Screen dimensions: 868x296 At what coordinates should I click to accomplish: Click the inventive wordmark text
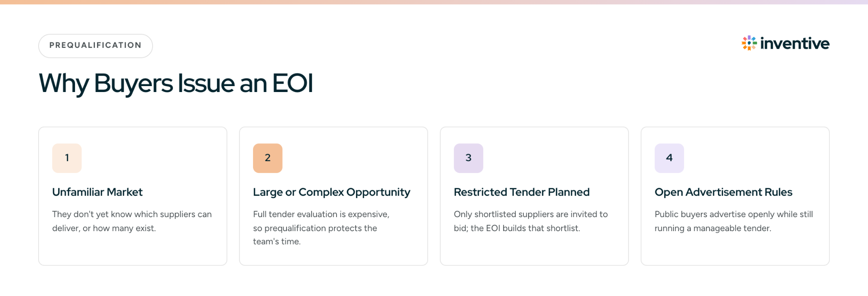coord(795,43)
